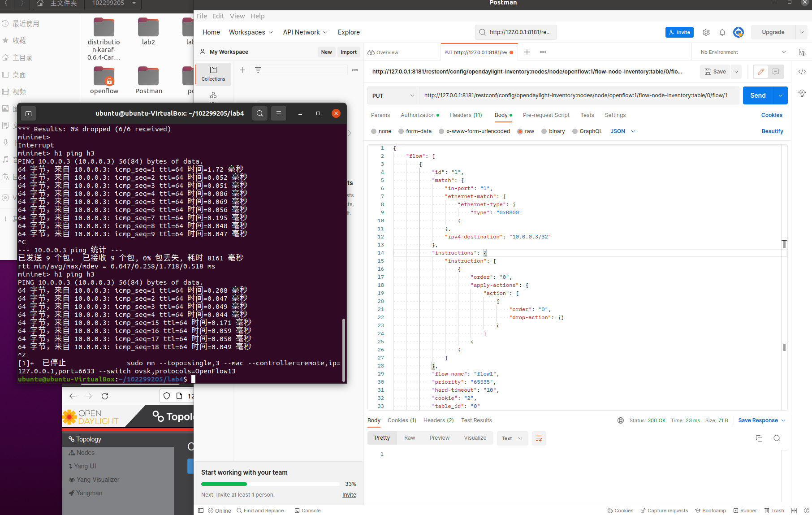Switch to the Pre-request Script tab
Screen dimensions: 812x515
pyautogui.click(x=546, y=115)
